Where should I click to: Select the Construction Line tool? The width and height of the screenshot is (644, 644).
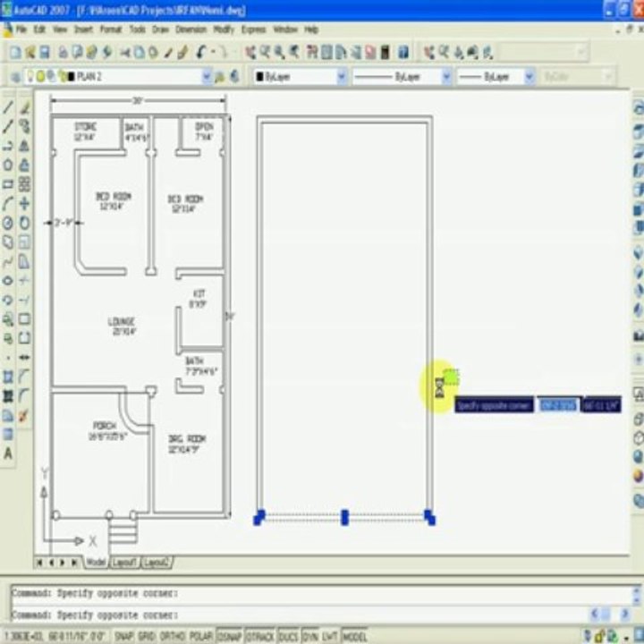pos(8,126)
